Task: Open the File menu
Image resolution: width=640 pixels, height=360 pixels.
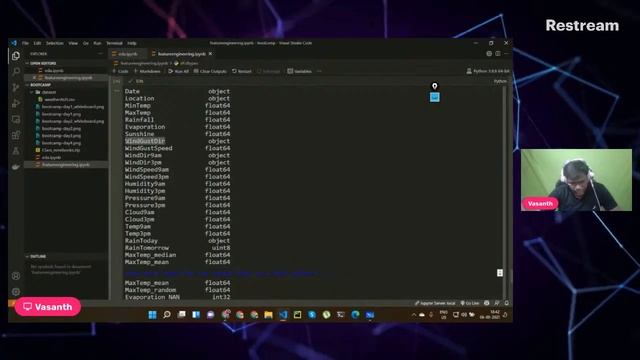Action: pyautogui.click(x=25, y=43)
